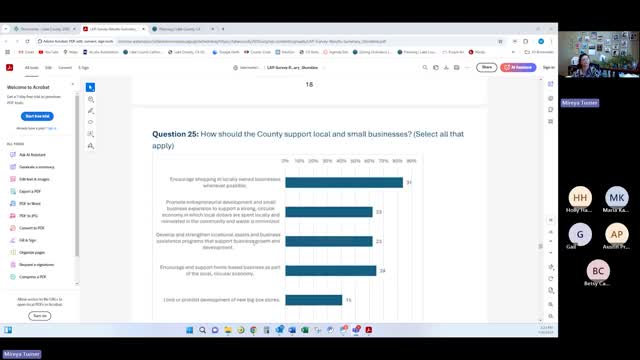
Task: Select the draw freeform loop tool
Action: pos(91,122)
